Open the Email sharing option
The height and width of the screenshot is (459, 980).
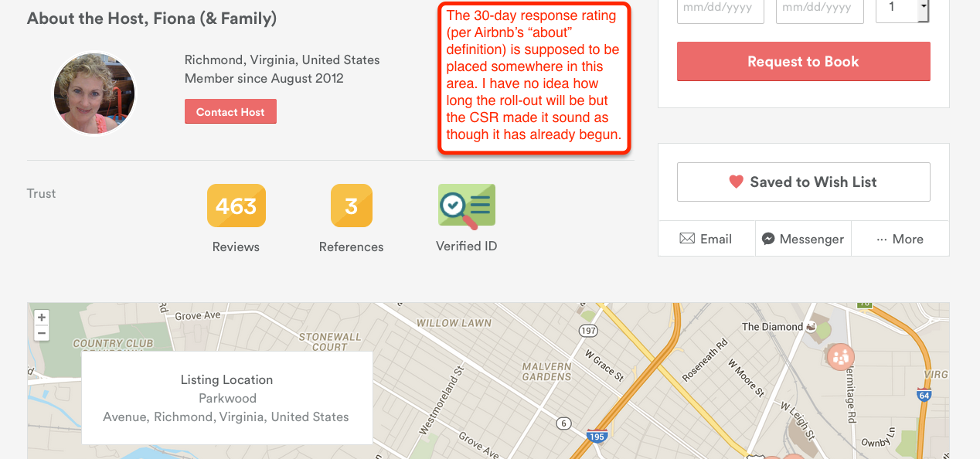point(706,239)
